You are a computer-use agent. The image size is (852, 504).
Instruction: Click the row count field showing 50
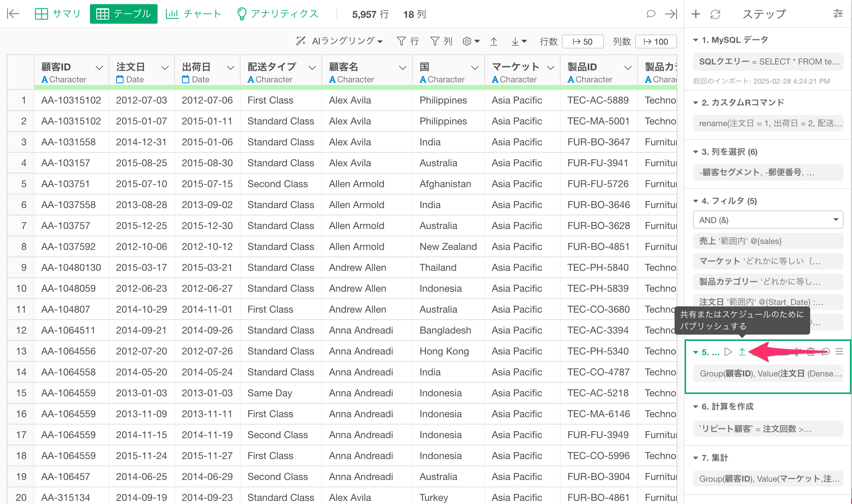583,42
